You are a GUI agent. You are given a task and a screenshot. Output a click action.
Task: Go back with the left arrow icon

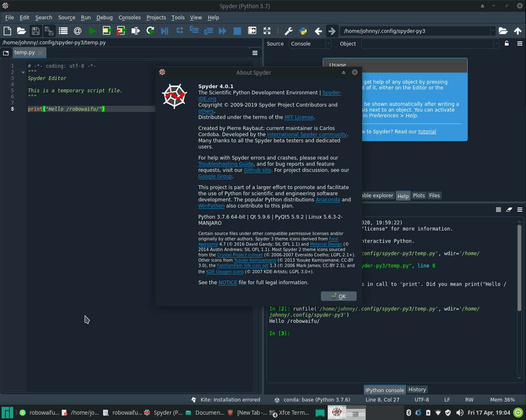point(318,31)
